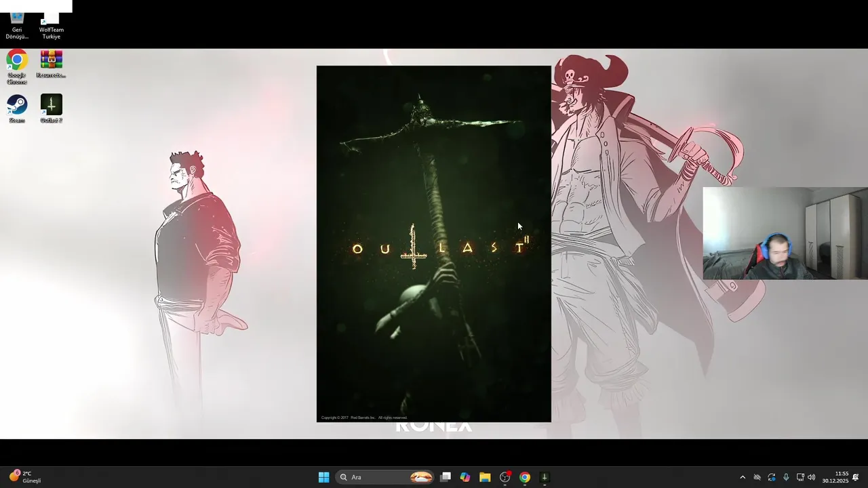The width and height of the screenshot is (868, 488).
Task: Open network settings from the tray
Action: (x=800, y=477)
